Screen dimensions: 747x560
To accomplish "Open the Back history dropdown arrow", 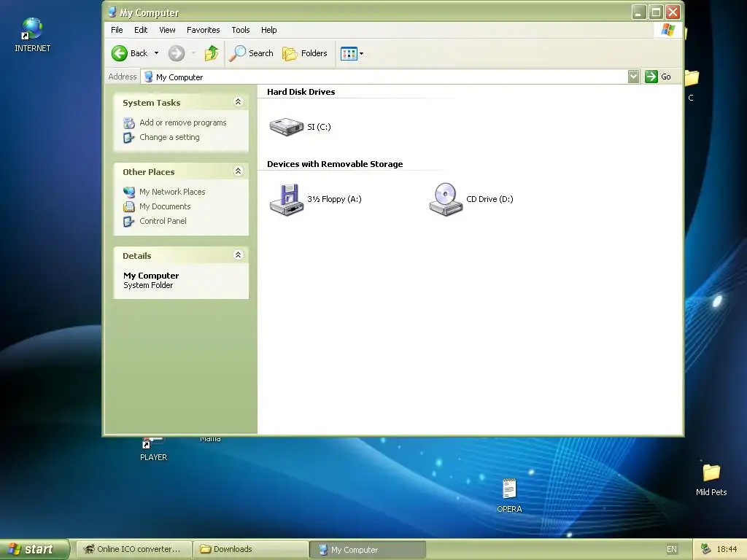I will [156, 53].
